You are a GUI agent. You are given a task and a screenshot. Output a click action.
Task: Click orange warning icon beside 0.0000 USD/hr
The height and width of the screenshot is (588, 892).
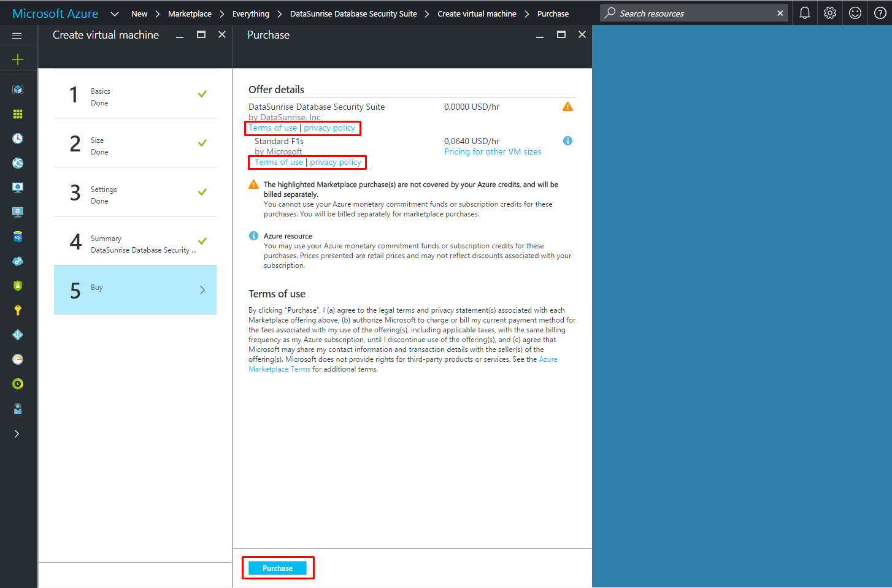click(567, 107)
